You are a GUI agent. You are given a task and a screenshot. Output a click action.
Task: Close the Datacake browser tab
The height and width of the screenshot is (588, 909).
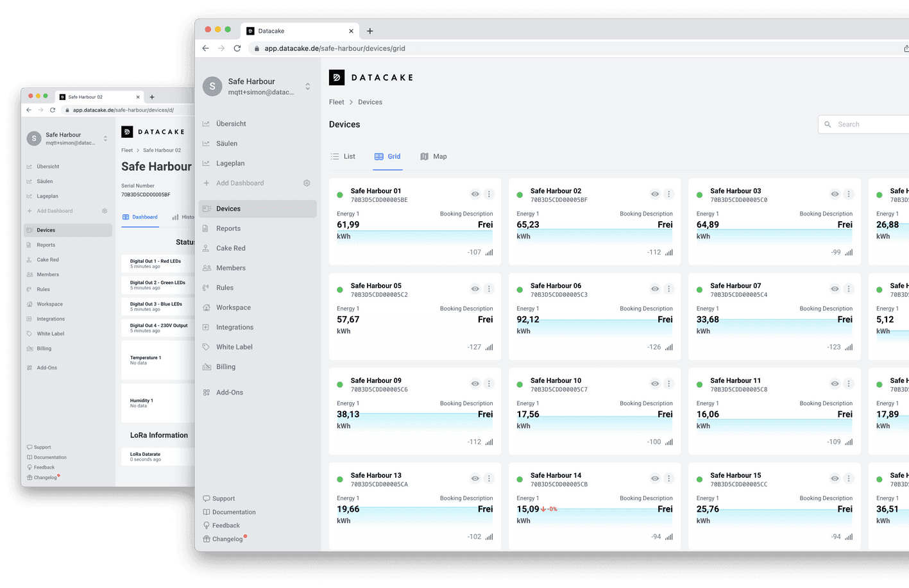(x=351, y=31)
